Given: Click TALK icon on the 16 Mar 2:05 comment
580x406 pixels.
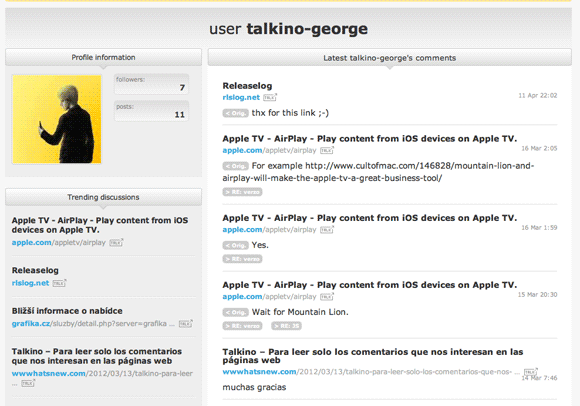Looking at the screenshot, I should pyautogui.click(x=327, y=150).
